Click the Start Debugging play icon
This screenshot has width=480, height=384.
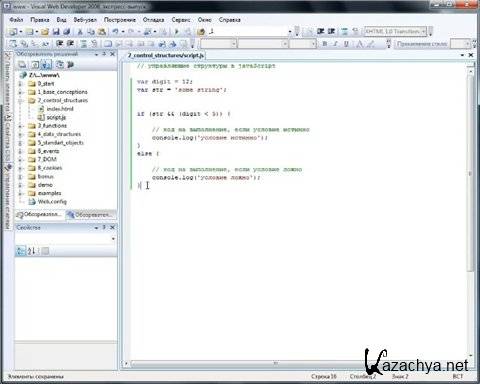pyautogui.click(x=177, y=32)
